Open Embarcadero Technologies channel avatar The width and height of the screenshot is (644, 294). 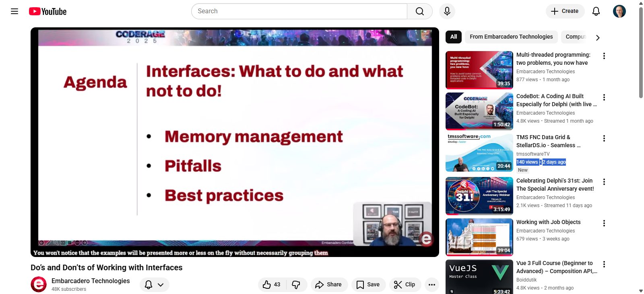tap(39, 284)
